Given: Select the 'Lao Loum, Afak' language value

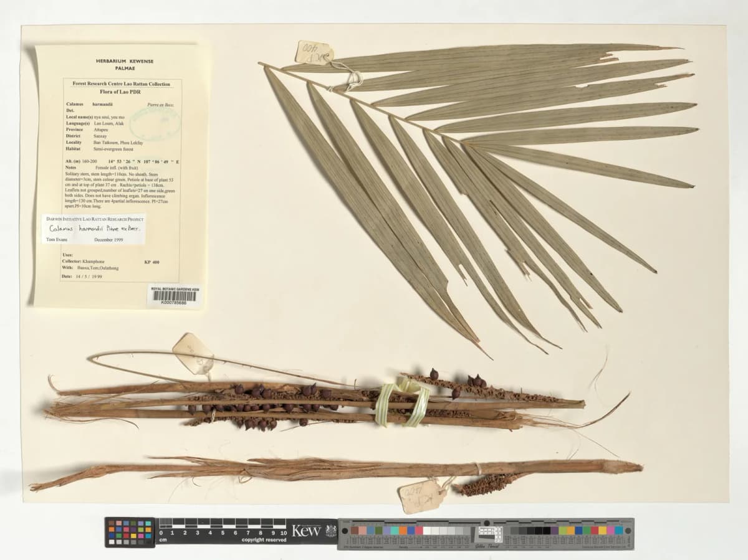Looking at the screenshot, I should coord(108,123).
